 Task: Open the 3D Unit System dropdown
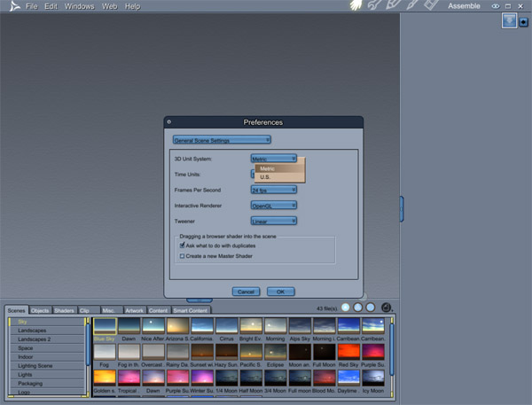(274, 159)
